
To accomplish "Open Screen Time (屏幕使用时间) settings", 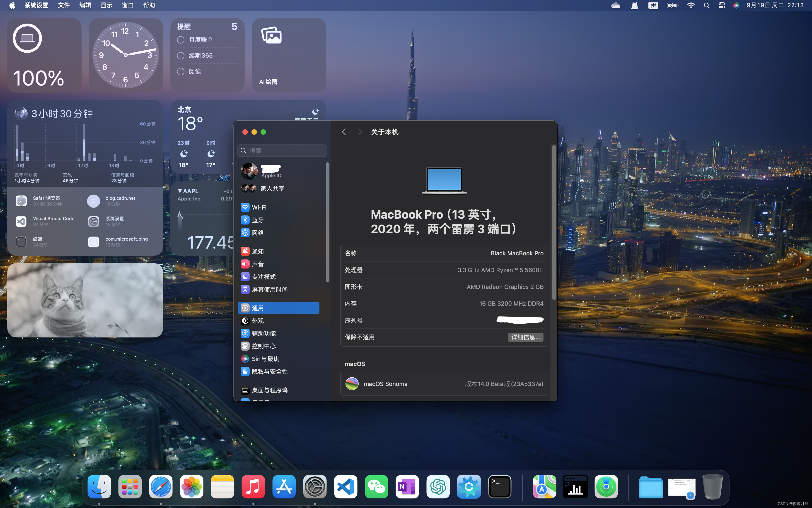I will point(278,290).
